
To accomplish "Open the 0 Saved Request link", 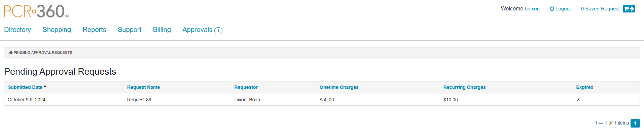I will tap(600, 9).
